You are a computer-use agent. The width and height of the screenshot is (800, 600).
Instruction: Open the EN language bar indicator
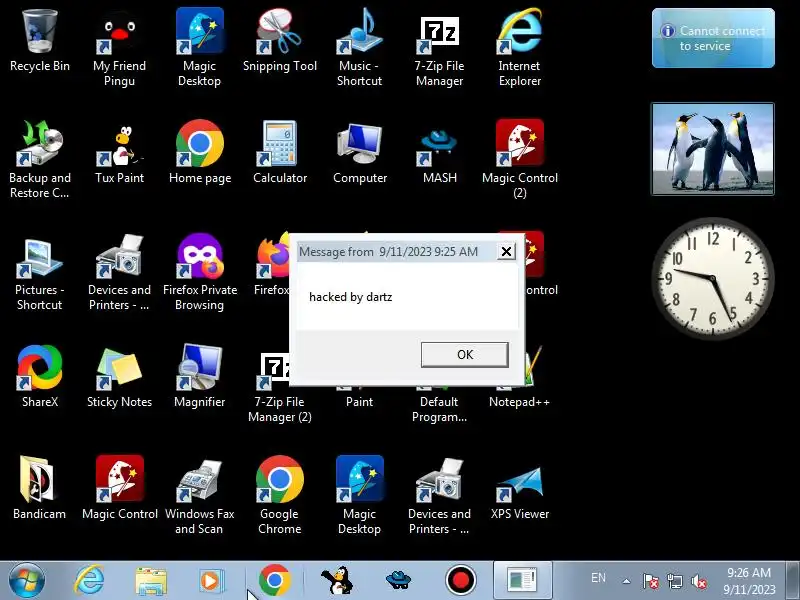point(598,578)
